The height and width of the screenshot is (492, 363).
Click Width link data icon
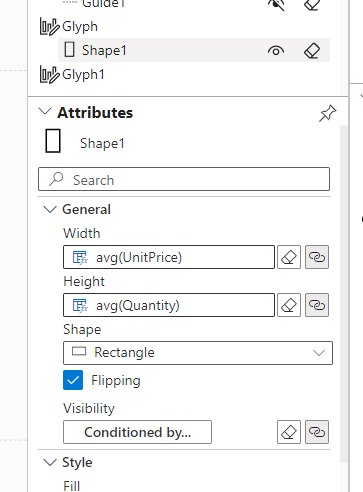(317, 257)
